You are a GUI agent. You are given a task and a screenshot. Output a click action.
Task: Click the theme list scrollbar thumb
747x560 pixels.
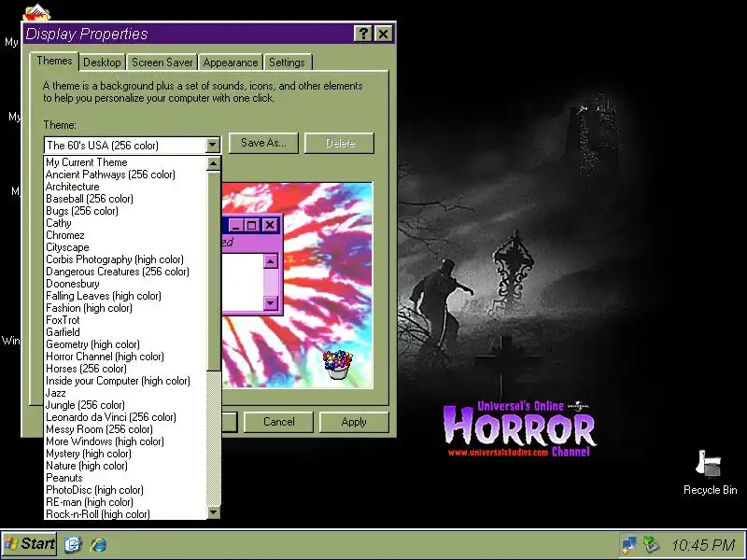214,270
